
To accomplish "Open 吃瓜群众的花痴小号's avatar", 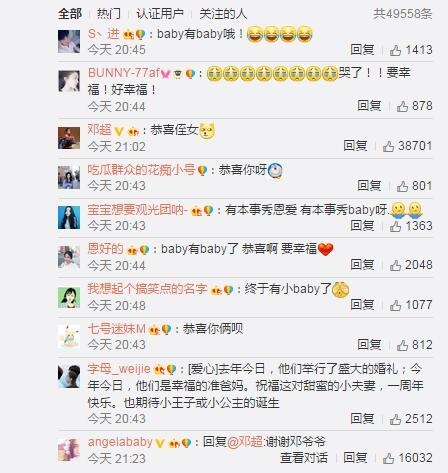I will click(x=69, y=178).
